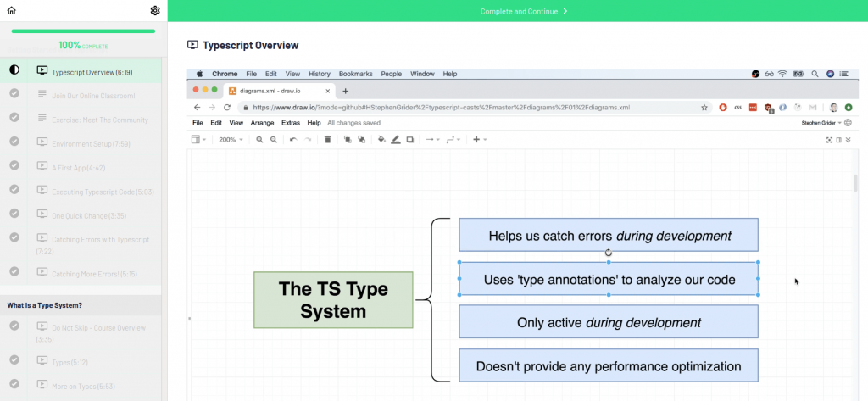Close the diagrams.xml tab

(x=328, y=91)
